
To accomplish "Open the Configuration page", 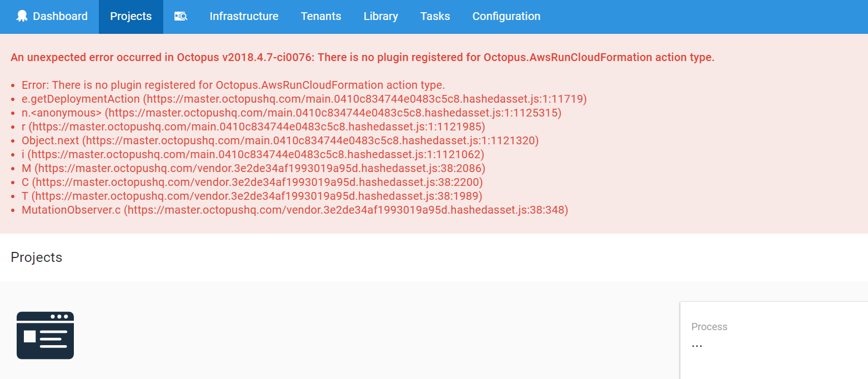I will tap(506, 16).
